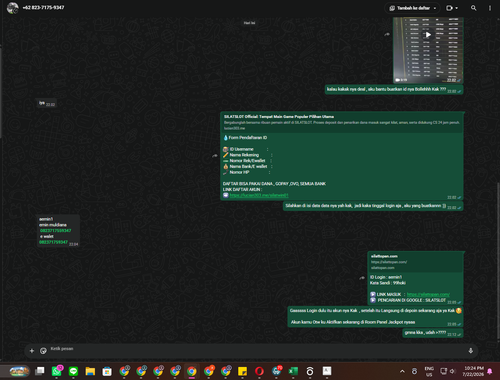The width and height of the screenshot is (500, 380).
Task: Select message 'kalau kakak nya deal'
Action: tap(394, 90)
